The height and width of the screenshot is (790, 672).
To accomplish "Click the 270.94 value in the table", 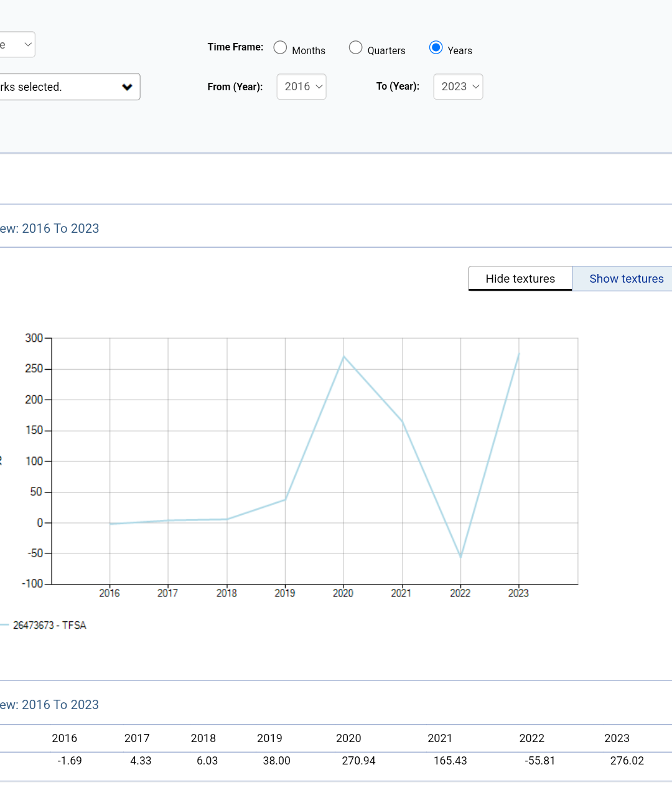I will click(359, 761).
